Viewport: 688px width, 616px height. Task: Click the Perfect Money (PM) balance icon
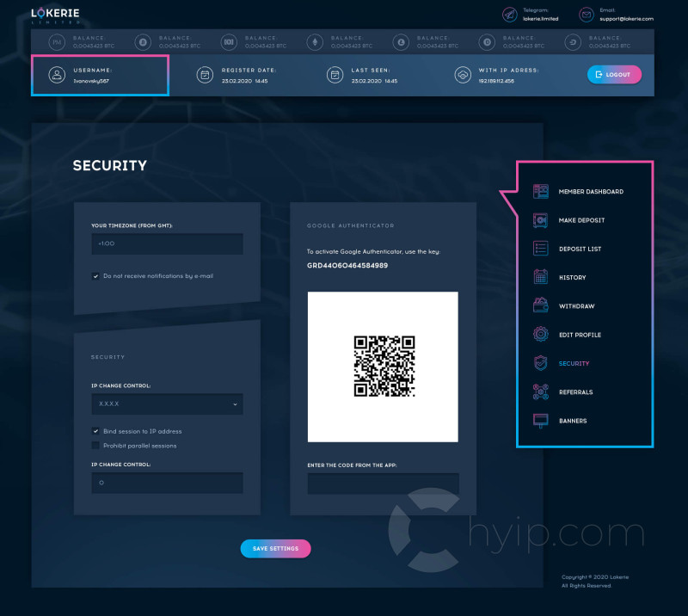[x=57, y=42]
